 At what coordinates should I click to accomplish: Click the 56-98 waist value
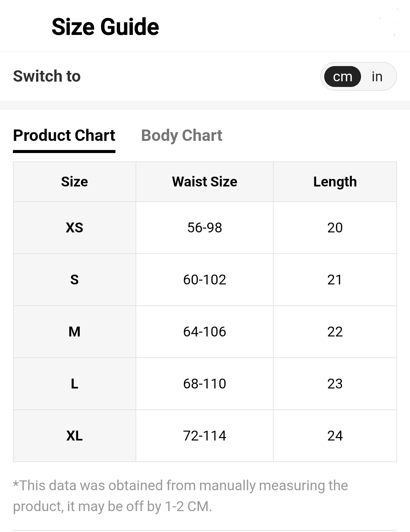click(x=205, y=227)
